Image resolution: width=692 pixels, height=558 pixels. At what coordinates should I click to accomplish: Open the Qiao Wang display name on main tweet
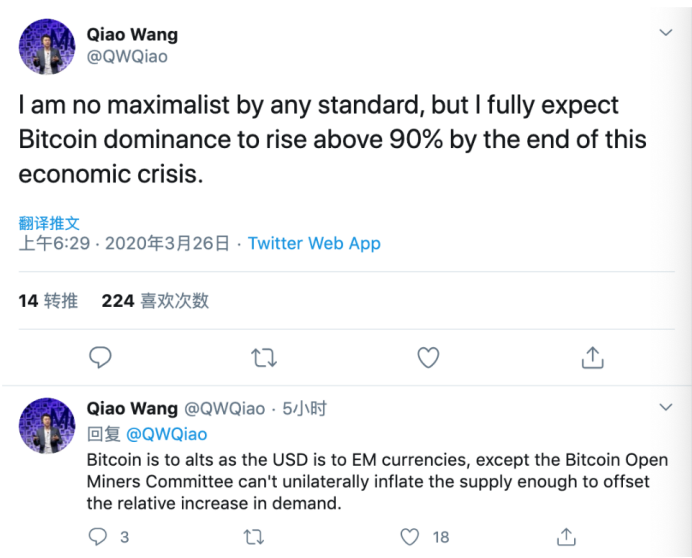pyautogui.click(x=132, y=35)
